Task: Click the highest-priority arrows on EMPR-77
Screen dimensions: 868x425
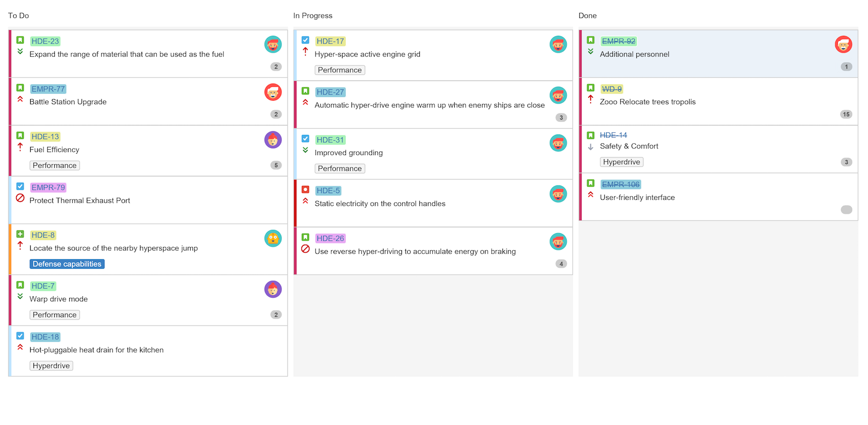Action: click(20, 100)
